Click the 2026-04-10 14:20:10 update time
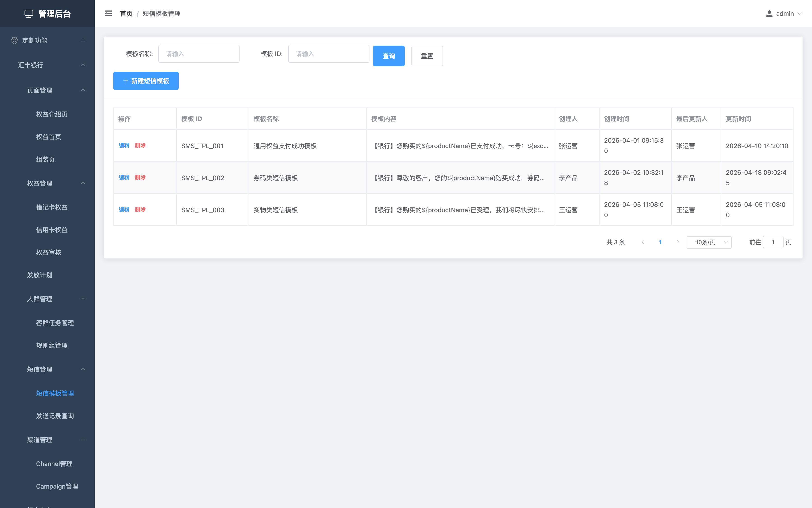Screen dimensions: 812x508 (757, 146)
